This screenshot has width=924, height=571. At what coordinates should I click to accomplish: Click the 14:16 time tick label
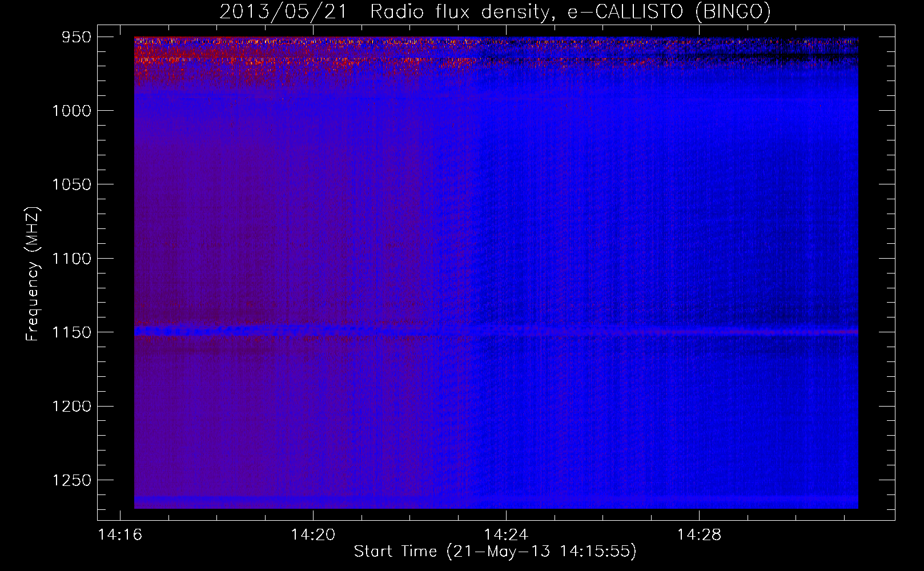click(120, 535)
